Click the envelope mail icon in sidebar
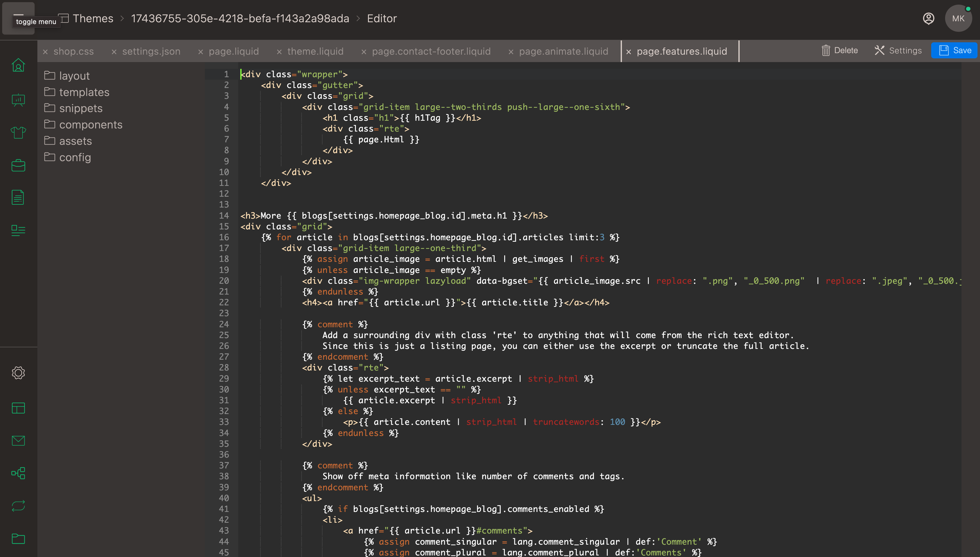This screenshot has width=980, height=557. [x=18, y=440]
